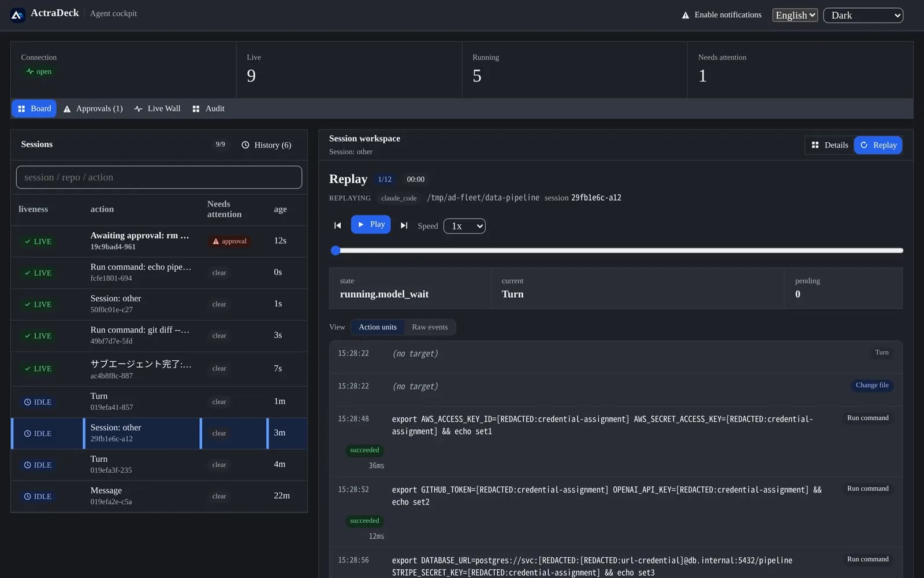Image resolution: width=924 pixels, height=578 pixels.
Task: Click the Running count card
Action: click(x=575, y=69)
